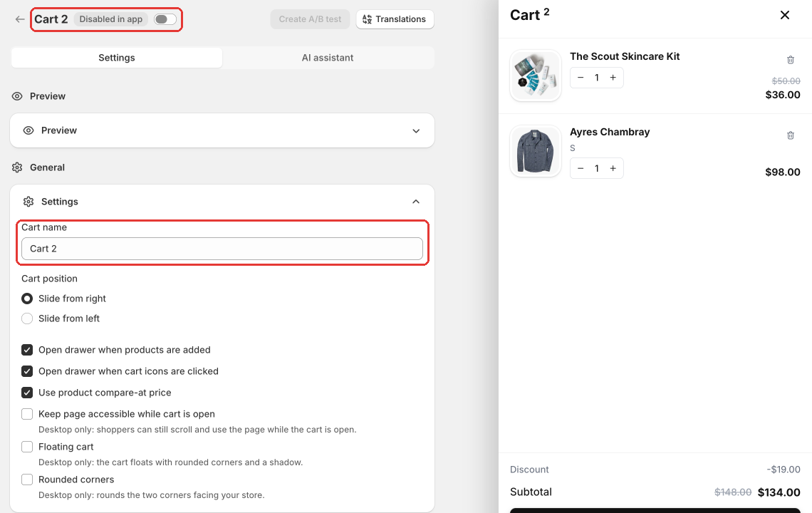
Task: Uncheck Use product compare-at price
Action: tap(27, 393)
